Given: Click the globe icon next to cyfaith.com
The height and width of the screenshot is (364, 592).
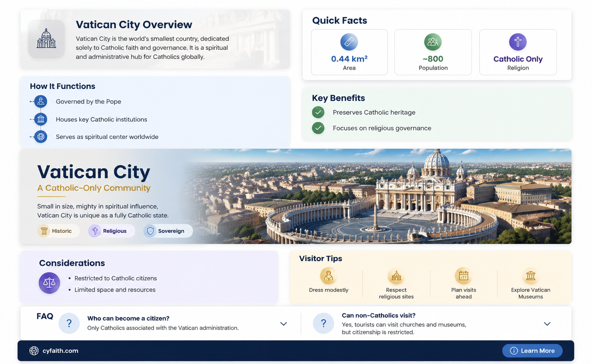Looking at the screenshot, I should (34, 351).
